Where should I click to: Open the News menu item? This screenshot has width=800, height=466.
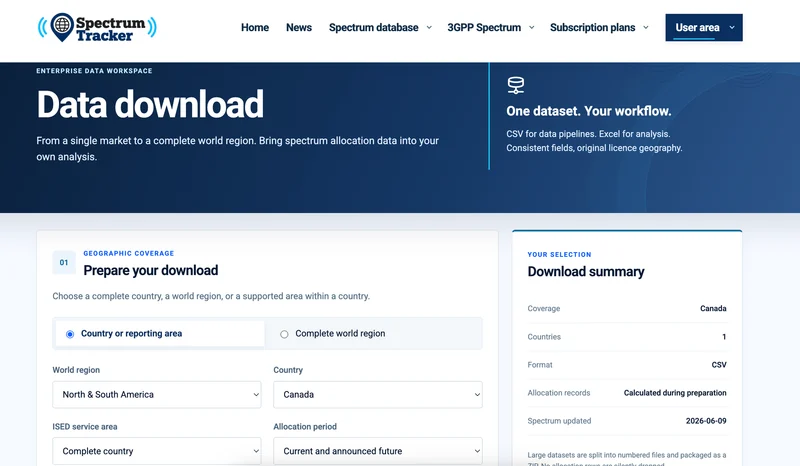(x=298, y=28)
